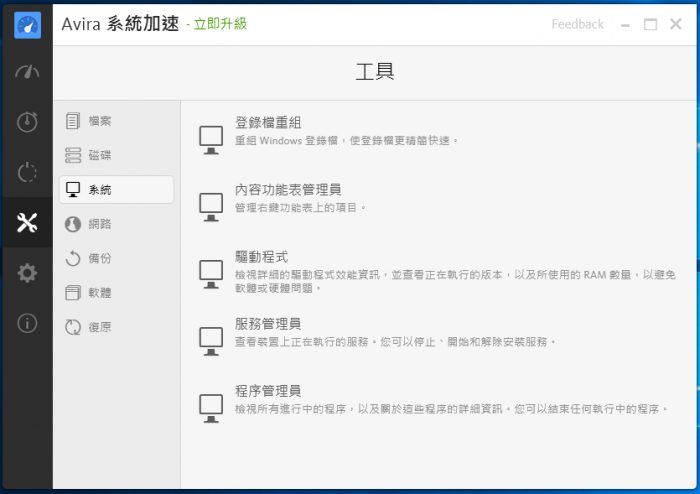This screenshot has width=700, height=494.
Task: Open the power cleaner dotted-circle sidebar icon
Action: (x=27, y=172)
